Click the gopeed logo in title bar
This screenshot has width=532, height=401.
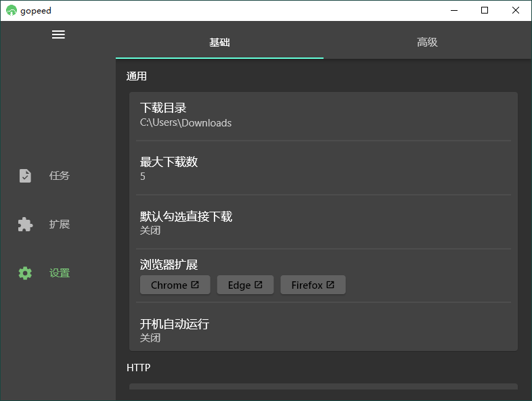(11, 10)
